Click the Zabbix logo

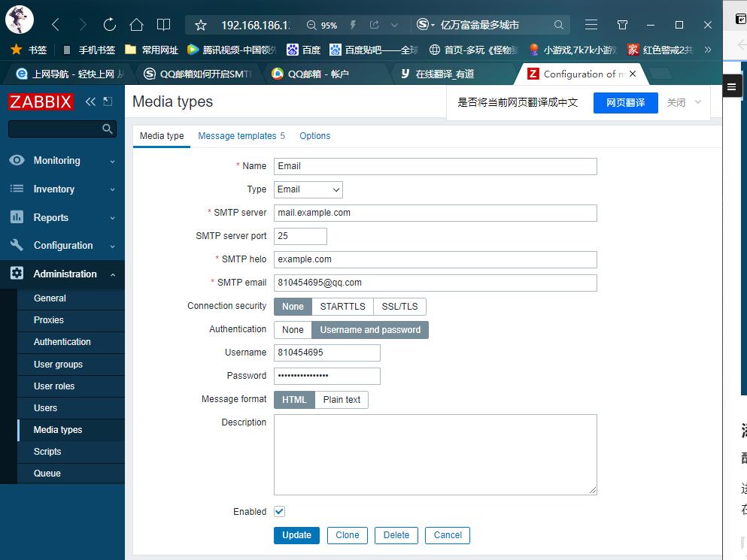coord(41,101)
